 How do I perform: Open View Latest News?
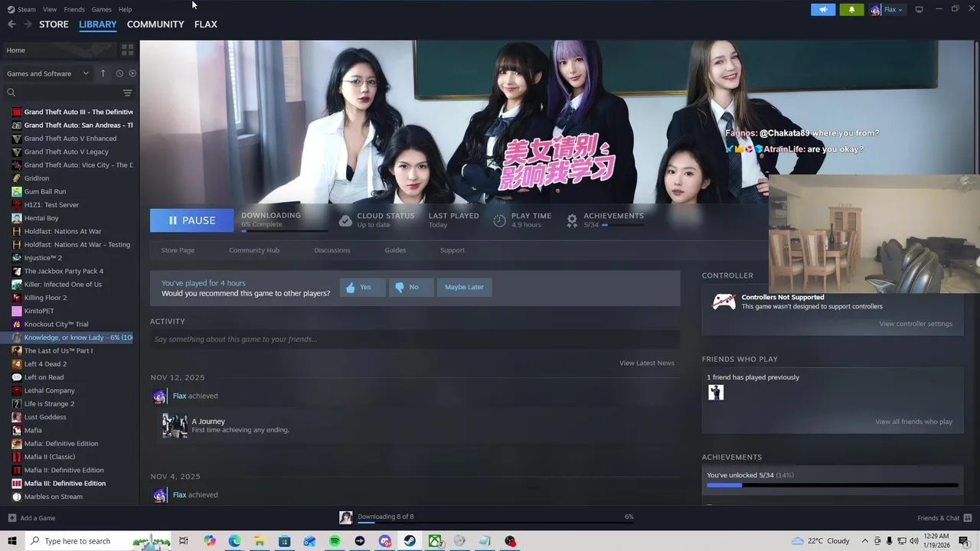click(646, 363)
